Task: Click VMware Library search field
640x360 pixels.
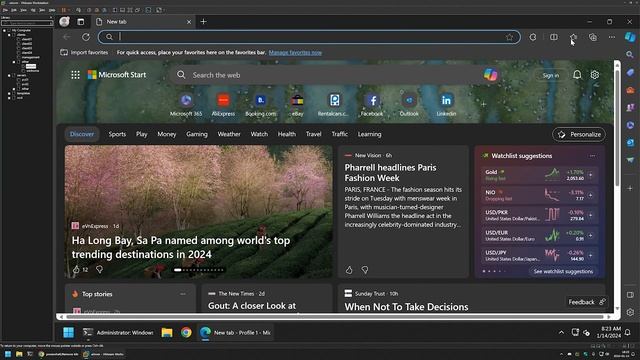Action: (x=27, y=23)
